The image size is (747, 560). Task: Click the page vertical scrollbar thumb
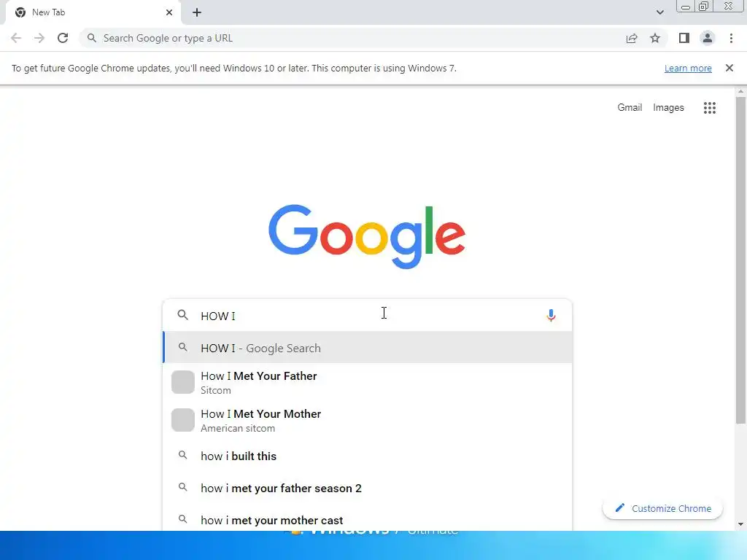pos(741,260)
